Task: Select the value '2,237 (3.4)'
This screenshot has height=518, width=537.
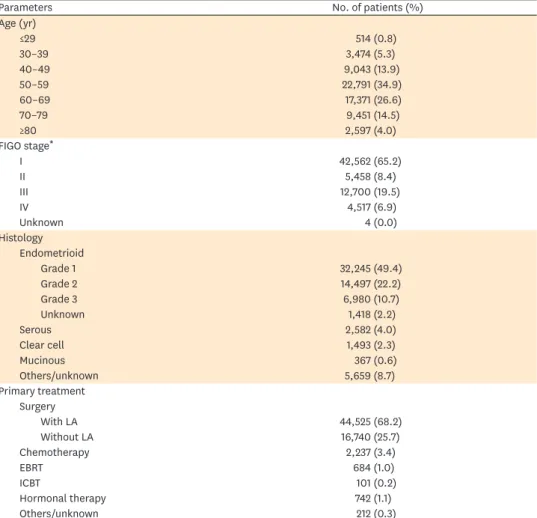Action: (371, 453)
